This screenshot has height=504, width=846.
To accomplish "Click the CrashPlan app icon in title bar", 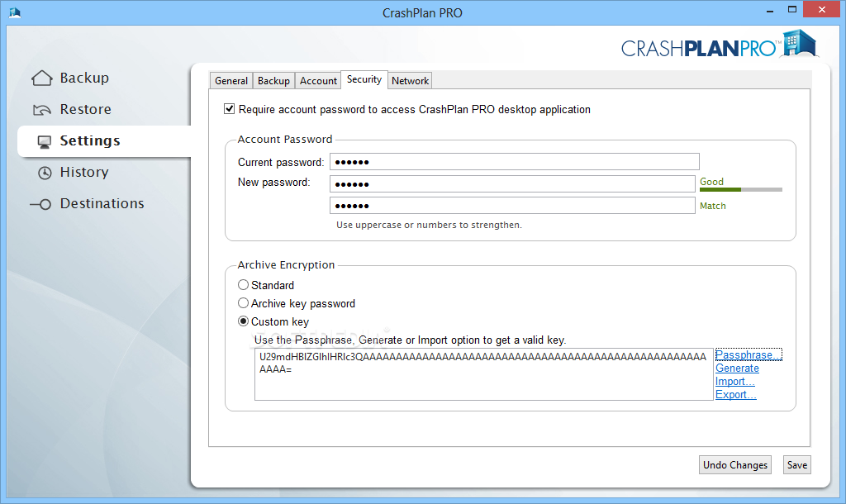I will pyautogui.click(x=15, y=12).
